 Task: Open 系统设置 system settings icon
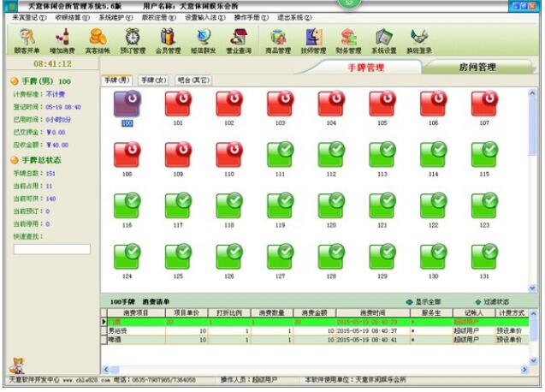[384, 40]
